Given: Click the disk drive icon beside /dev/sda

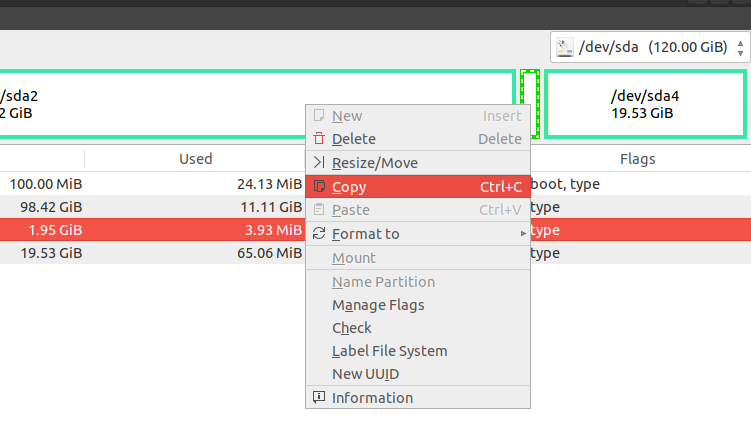Looking at the screenshot, I should tap(565, 47).
